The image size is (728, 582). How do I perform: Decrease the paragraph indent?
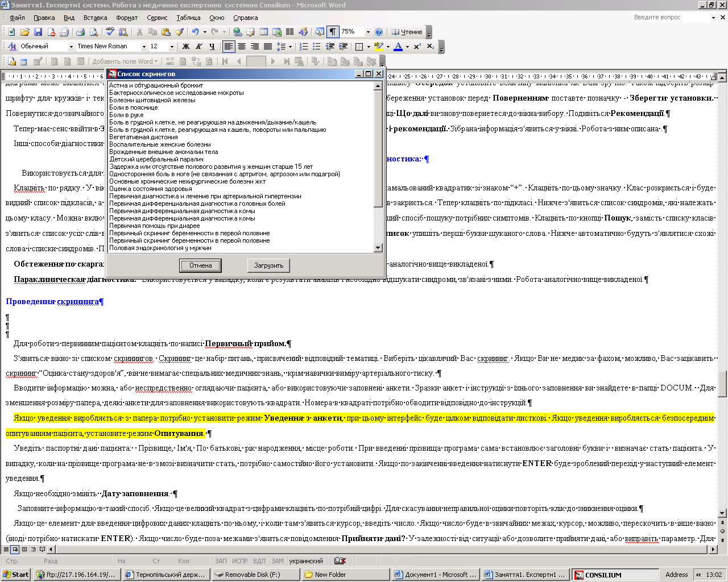330,47
